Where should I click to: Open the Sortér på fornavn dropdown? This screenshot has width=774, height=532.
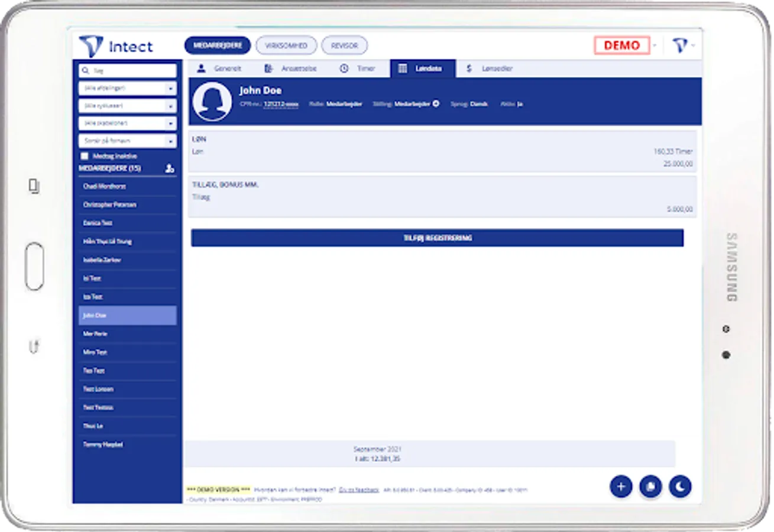pyautogui.click(x=128, y=141)
